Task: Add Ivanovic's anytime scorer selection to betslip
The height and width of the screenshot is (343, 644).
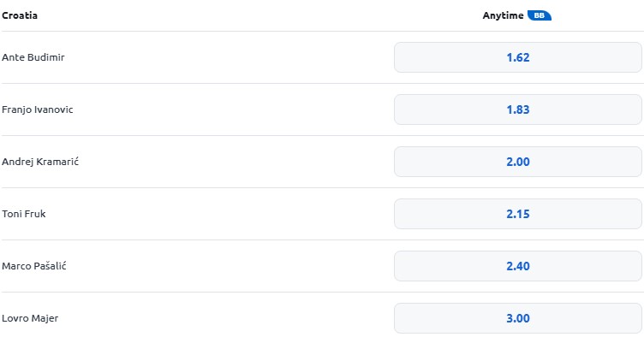Action: [518, 109]
